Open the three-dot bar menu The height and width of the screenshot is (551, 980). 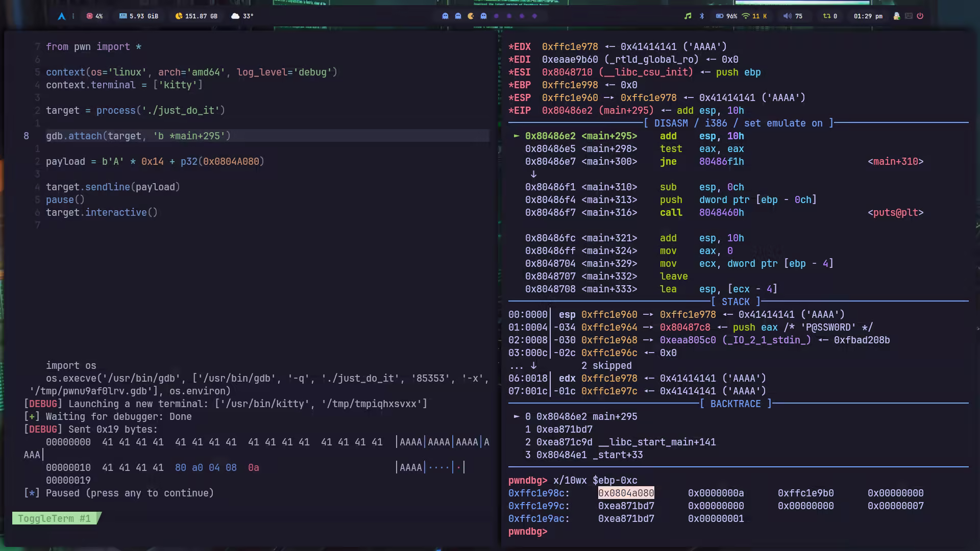73,16
